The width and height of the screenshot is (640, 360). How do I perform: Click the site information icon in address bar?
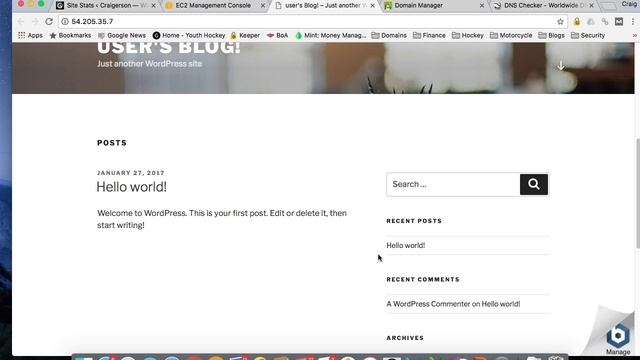[65, 21]
